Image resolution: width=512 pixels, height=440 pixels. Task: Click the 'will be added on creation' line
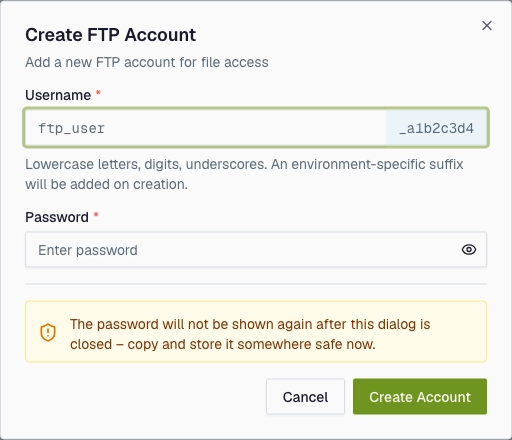tap(106, 184)
